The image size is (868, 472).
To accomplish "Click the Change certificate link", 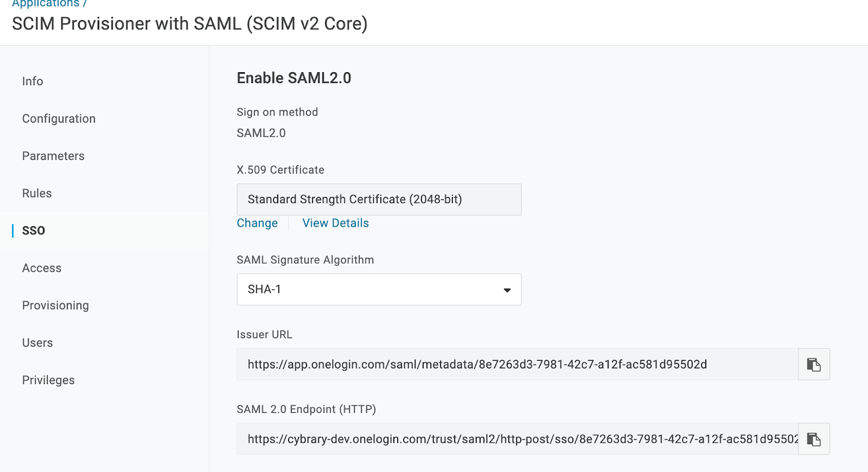I will coord(257,224).
